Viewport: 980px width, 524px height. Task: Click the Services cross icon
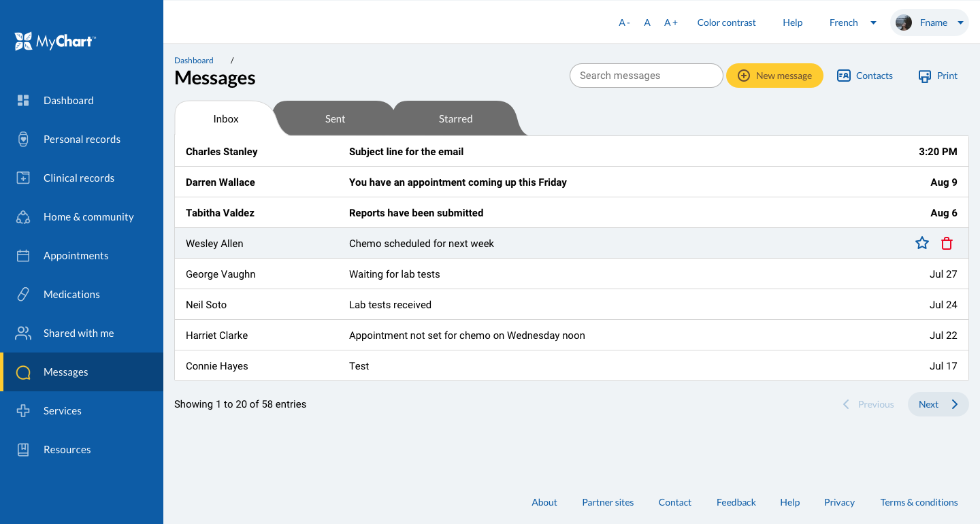pyautogui.click(x=23, y=411)
